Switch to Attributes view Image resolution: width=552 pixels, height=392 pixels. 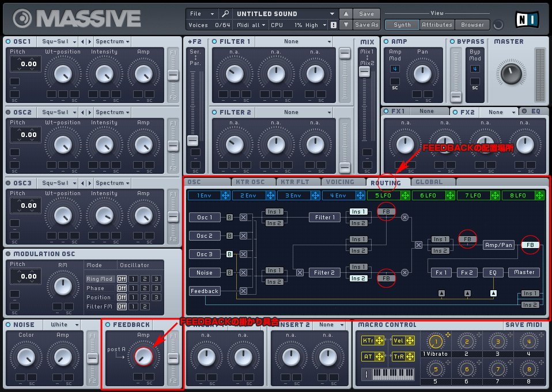(437, 25)
